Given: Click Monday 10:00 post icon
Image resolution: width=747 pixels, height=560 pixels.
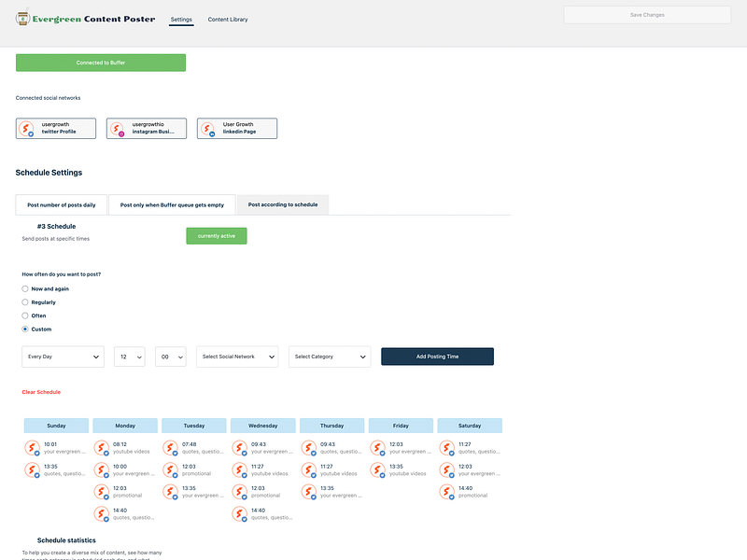Looking at the screenshot, I should point(102,470).
